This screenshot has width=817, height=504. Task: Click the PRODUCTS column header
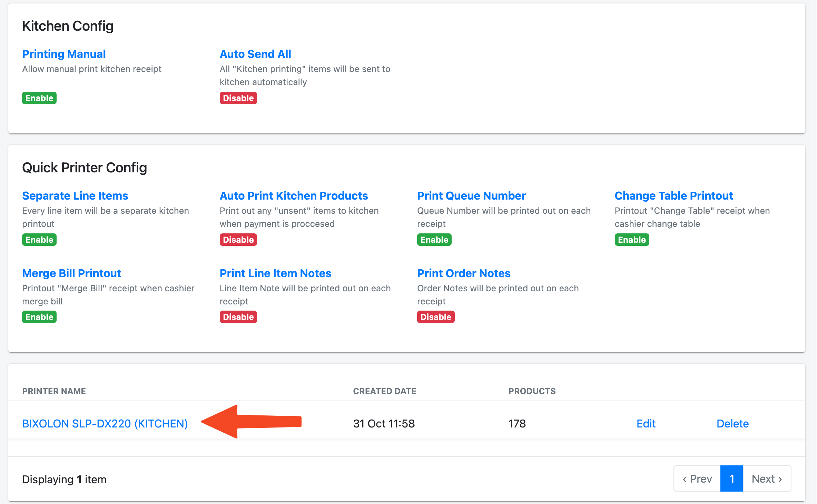point(532,391)
